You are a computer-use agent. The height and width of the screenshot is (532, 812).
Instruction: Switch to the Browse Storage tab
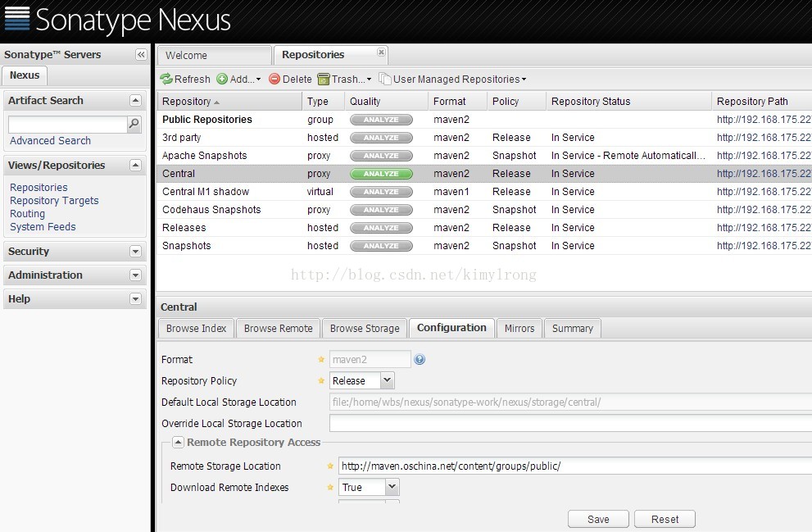pyautogui.click(x=365, y=329)
